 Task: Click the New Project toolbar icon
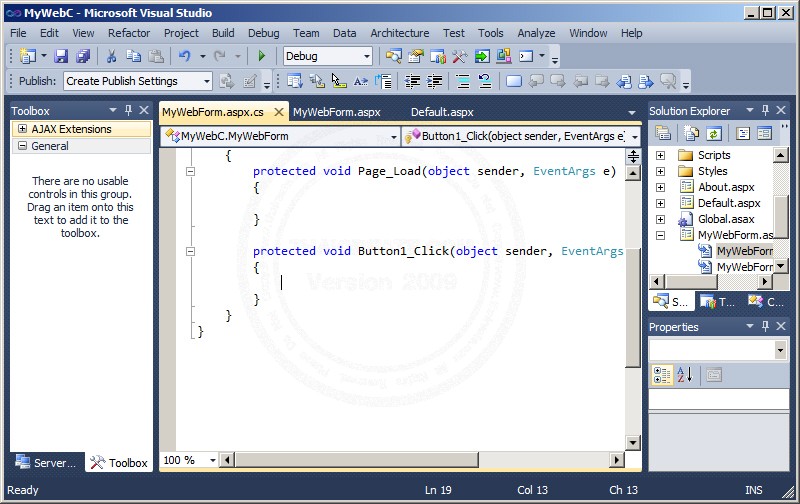point(27,56)
